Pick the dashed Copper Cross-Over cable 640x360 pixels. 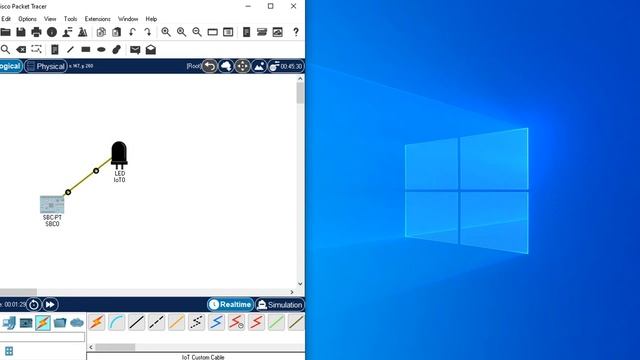click(157, 322)
